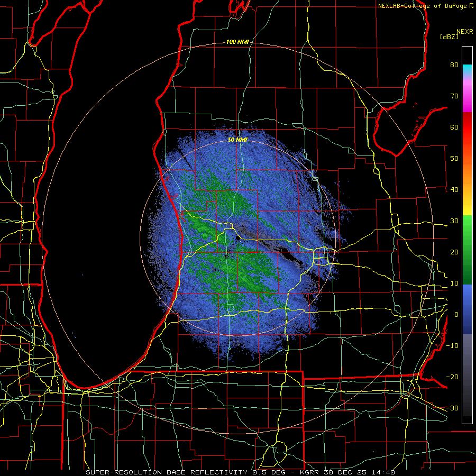Click the KGRR radar site black dot at center
Image resolution: width=476 pixels, height=476 pixels.
pos(237,239)
